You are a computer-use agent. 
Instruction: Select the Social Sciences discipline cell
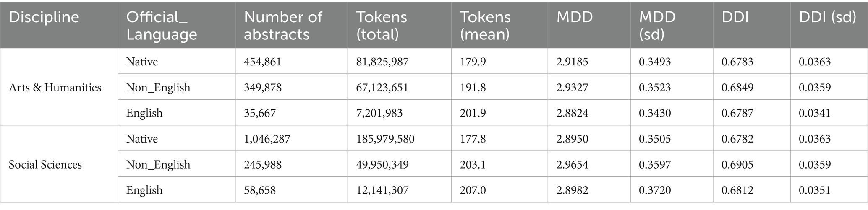tap(45, 164)
